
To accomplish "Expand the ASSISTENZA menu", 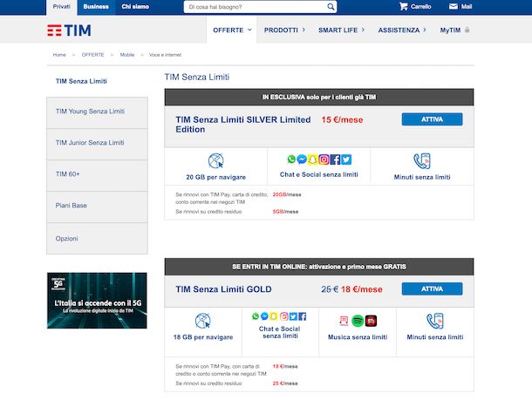I will click(402, 30).
